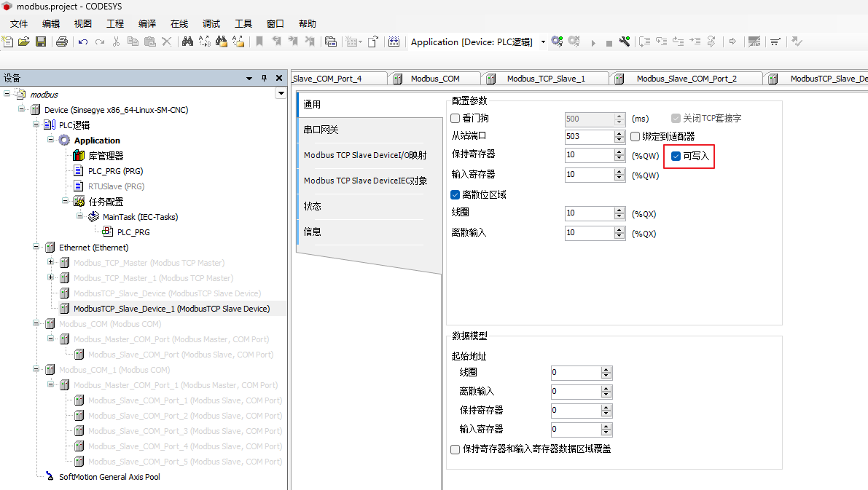Click the Print toolbar icon
The height and width of the screenshot is (490, 868).
pos(61,42)
